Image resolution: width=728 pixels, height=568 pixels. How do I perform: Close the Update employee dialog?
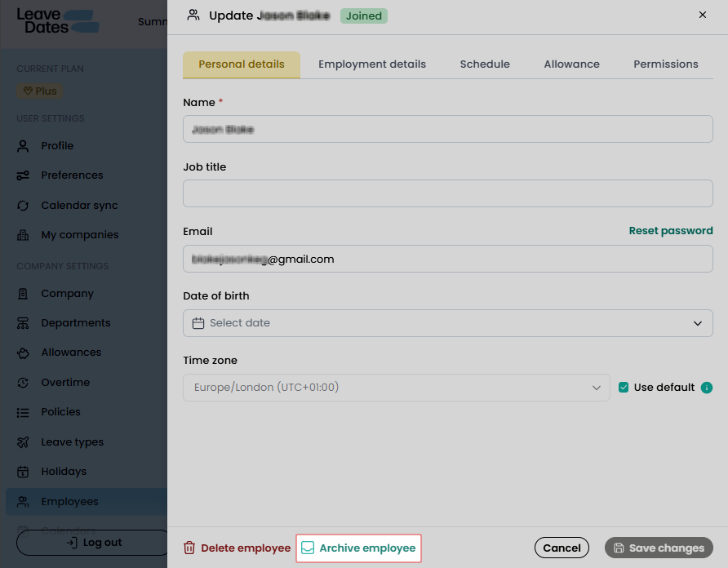click(x=703, y=15)
